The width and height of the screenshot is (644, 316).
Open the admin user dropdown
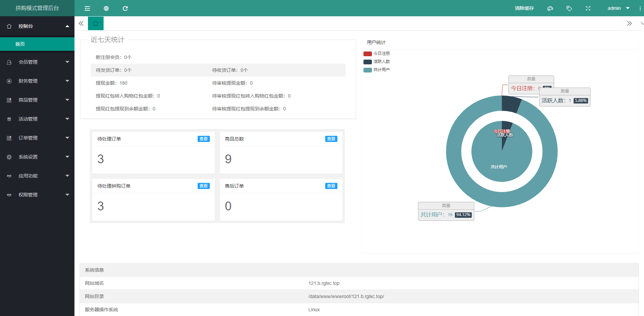pyautogui.click(x=618, y=8)
